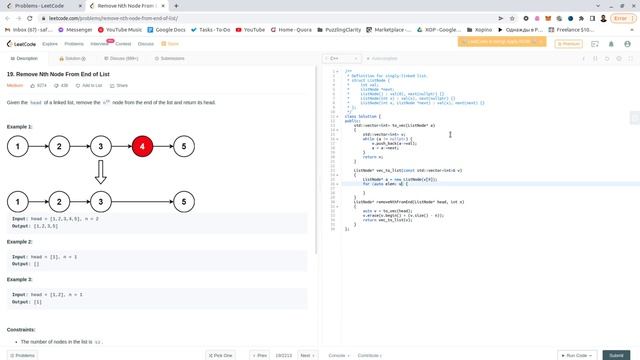Open editor settings gear icon

point(619,59)
